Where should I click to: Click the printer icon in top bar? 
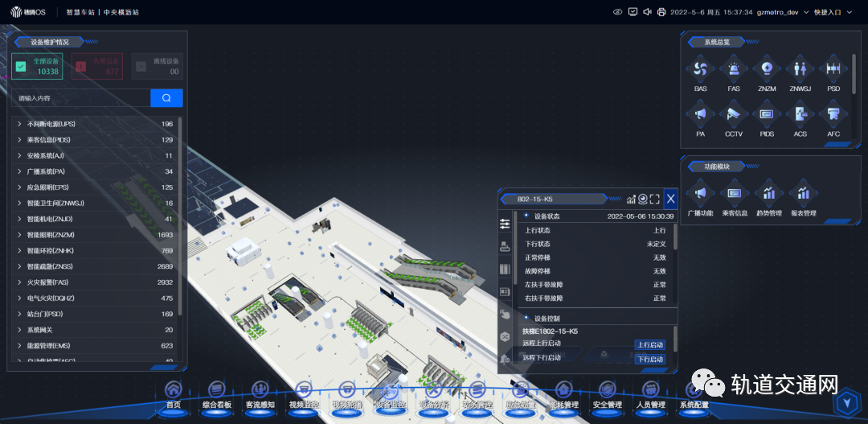point(661,12)
